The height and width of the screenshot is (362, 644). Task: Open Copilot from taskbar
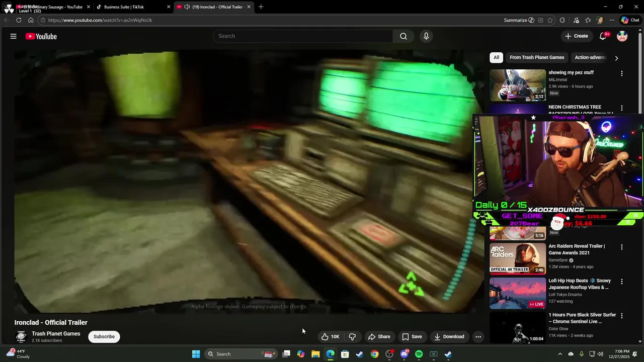coord(301,354)
